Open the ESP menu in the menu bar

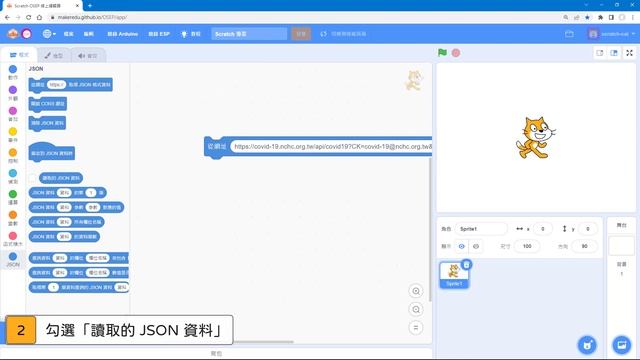pyautogui.click(x=159, y=34)
